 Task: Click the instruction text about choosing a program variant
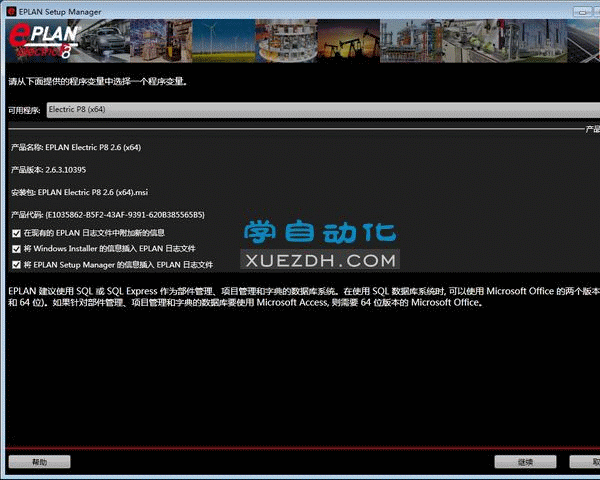click(98, 82)
